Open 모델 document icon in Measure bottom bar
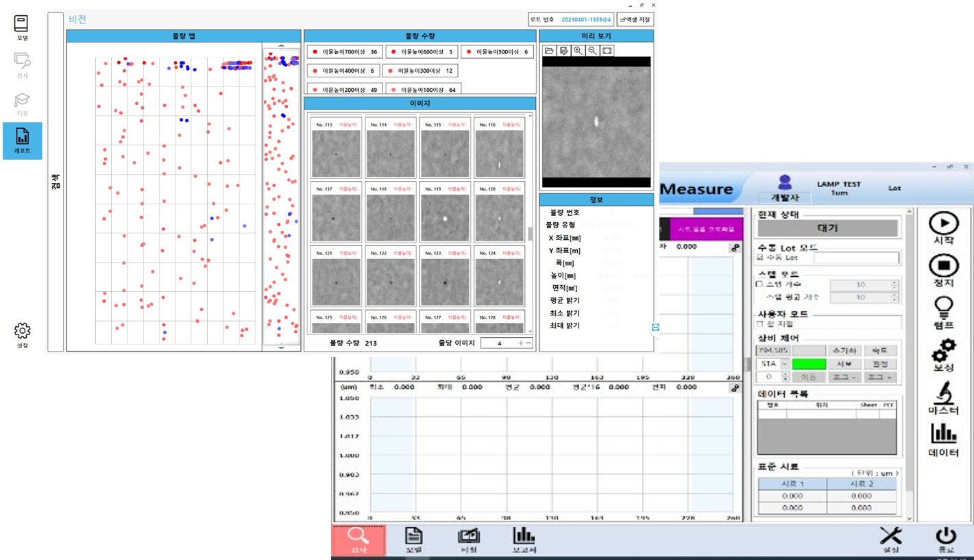The image size is (974, 560). tap(413, 540)
